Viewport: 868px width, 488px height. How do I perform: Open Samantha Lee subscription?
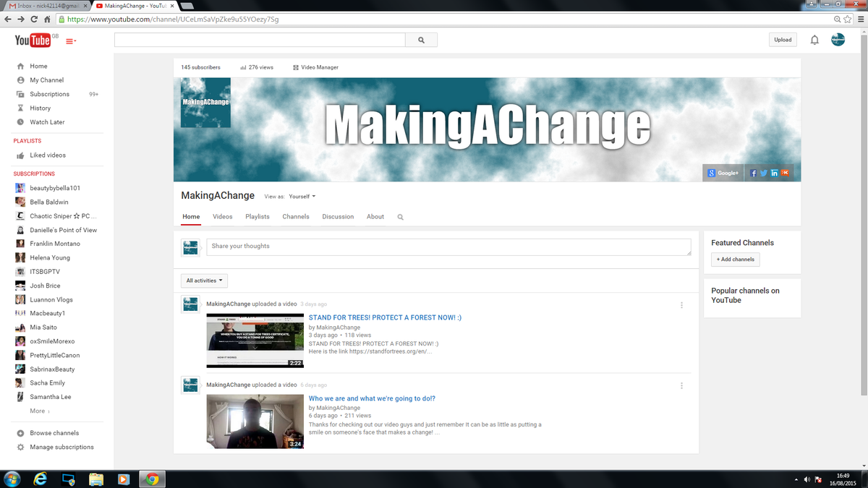51,397
